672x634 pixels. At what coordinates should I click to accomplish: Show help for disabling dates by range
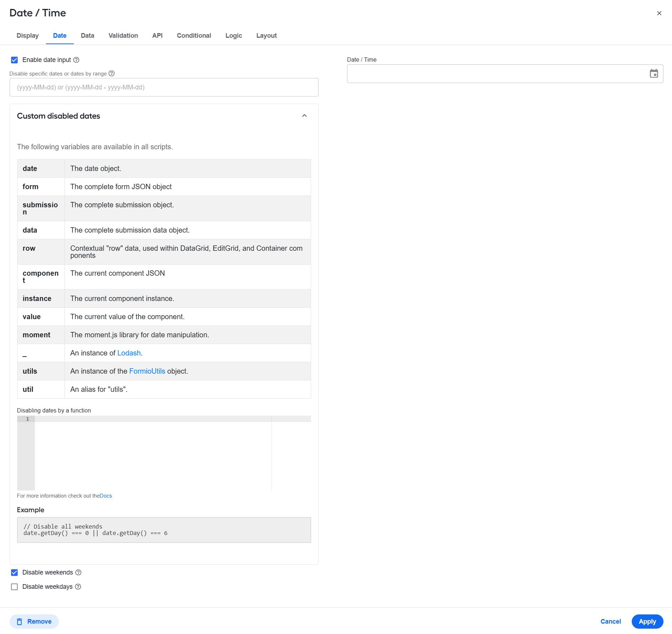[112, 73]
